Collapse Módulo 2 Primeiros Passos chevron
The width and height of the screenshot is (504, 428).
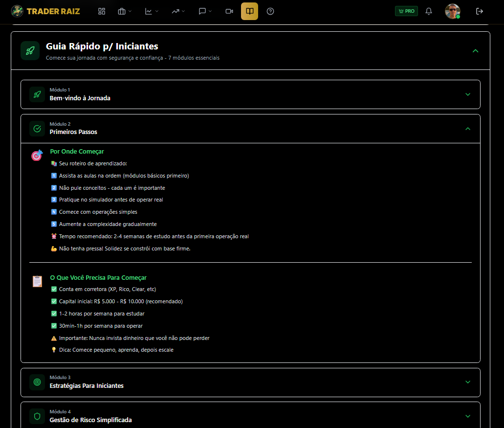[468, 129]
